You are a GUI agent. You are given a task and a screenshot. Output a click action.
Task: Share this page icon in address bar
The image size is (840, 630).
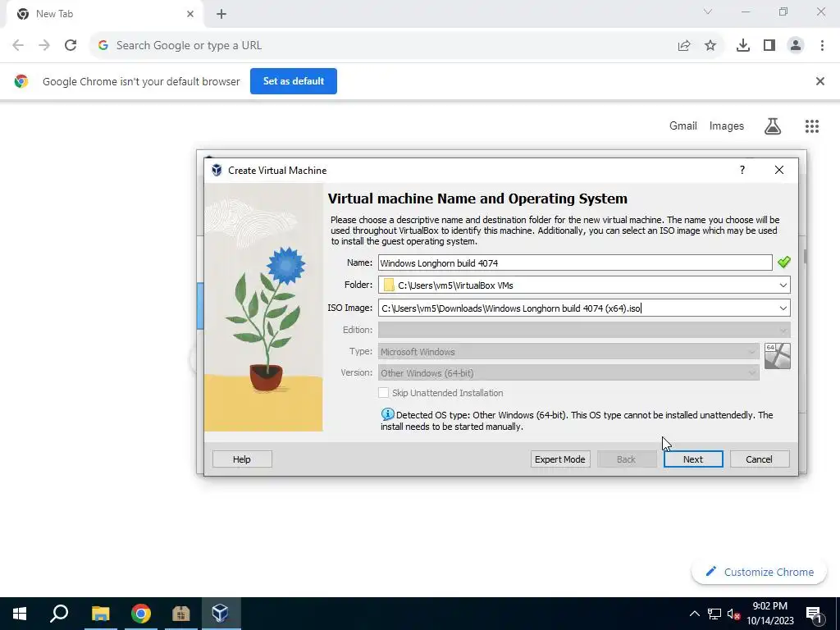coord(683,46)
